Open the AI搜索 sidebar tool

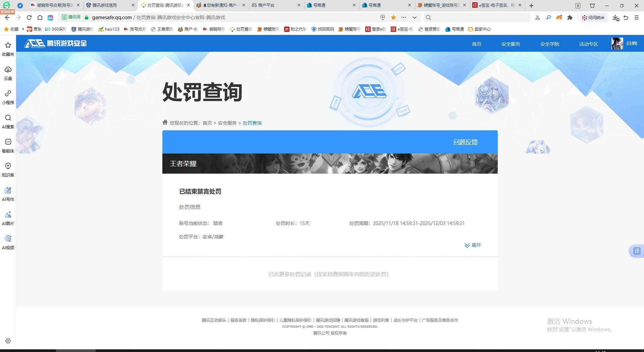click(x=8, y=122)
